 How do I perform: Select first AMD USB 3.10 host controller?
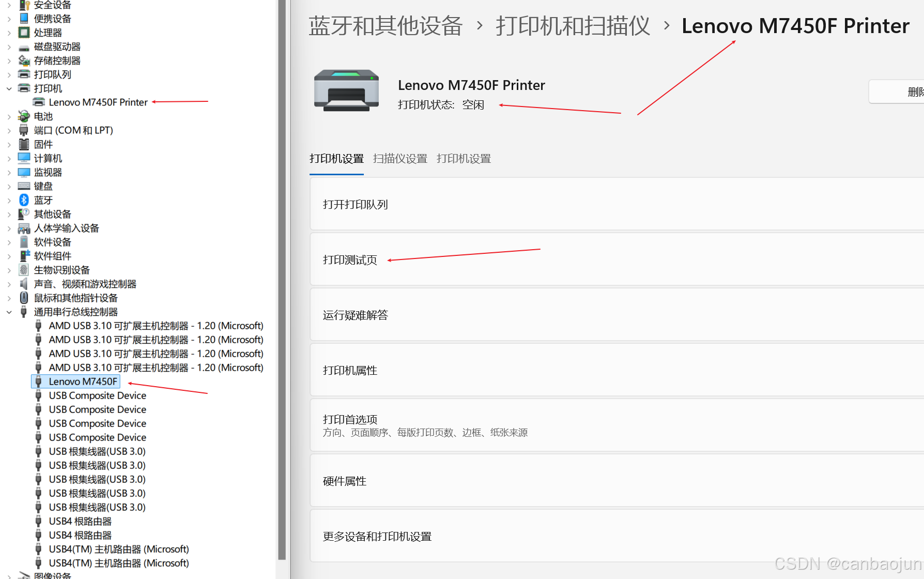[156, 326]
